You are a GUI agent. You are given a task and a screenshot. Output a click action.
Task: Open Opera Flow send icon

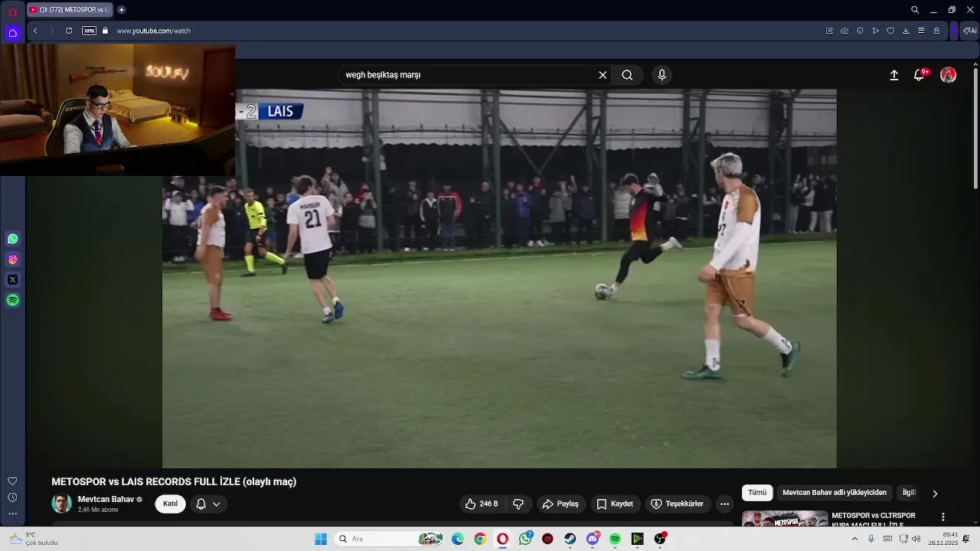[875, 31]
